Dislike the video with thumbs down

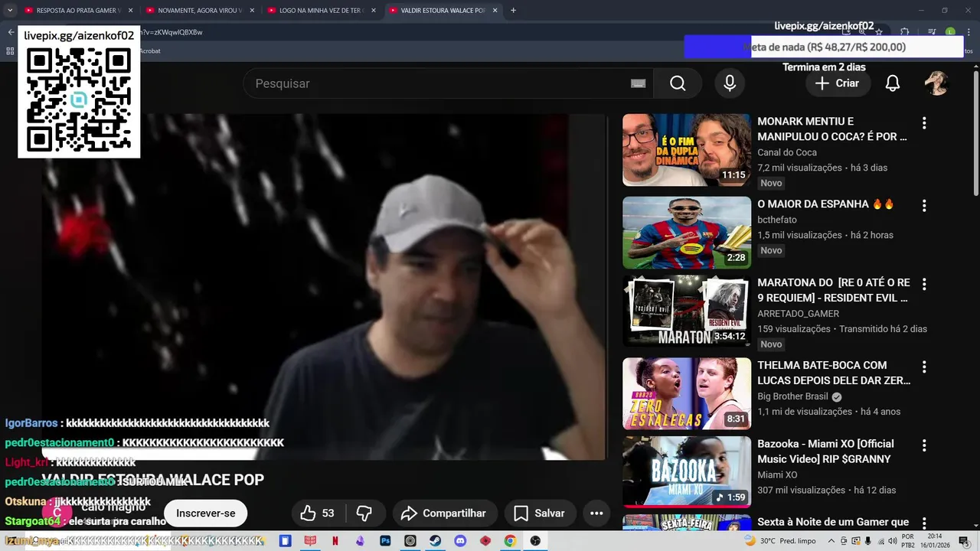tap(364, 514)
